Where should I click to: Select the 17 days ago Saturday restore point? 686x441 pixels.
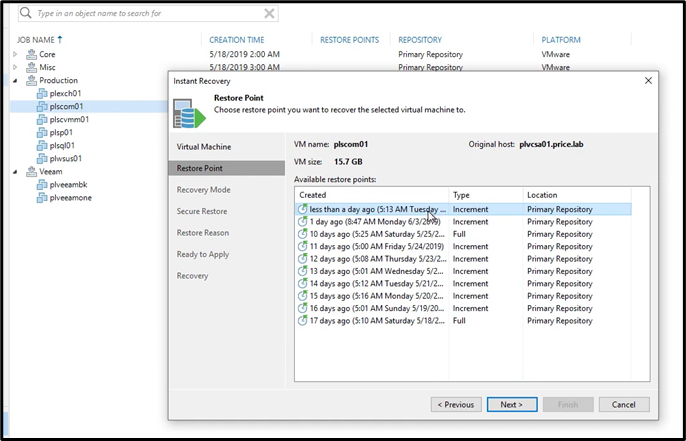click(463, 321)
